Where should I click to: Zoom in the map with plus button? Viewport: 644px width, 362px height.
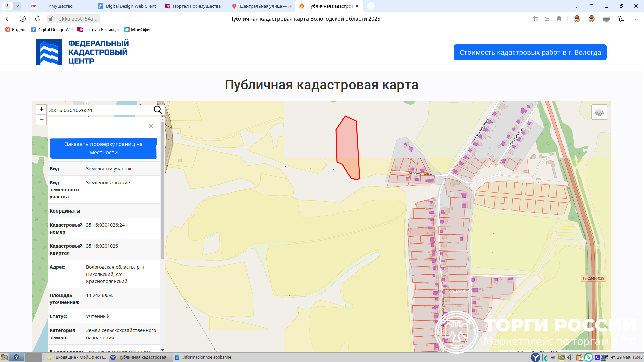41,109
